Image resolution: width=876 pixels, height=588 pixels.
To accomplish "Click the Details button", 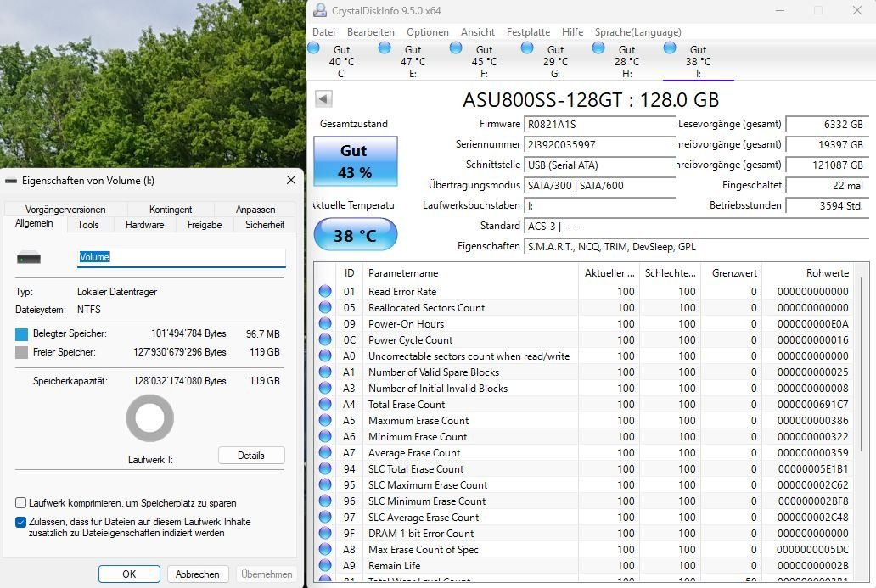I will coord(251,455).
